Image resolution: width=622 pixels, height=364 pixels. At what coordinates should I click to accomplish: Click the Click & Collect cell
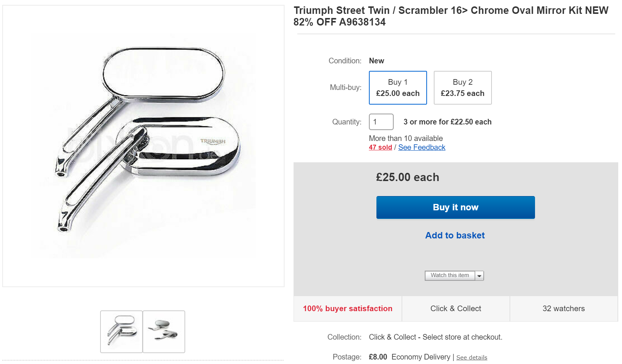coord(456,309)
